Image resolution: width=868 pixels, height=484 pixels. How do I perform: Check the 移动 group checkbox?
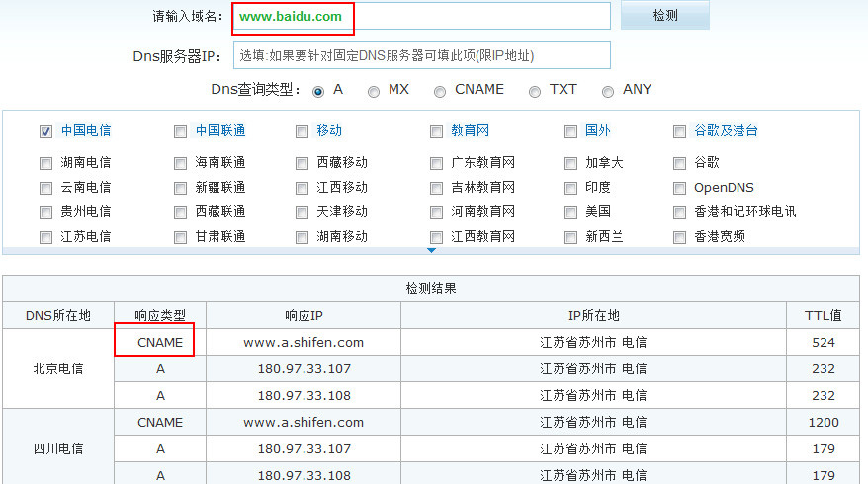click(x=303, y=131)
